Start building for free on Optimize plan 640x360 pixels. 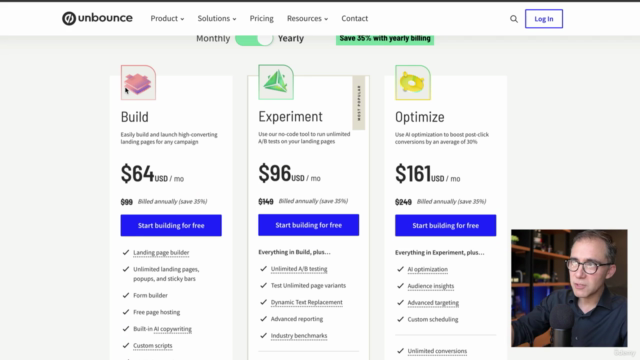point(445,225)
